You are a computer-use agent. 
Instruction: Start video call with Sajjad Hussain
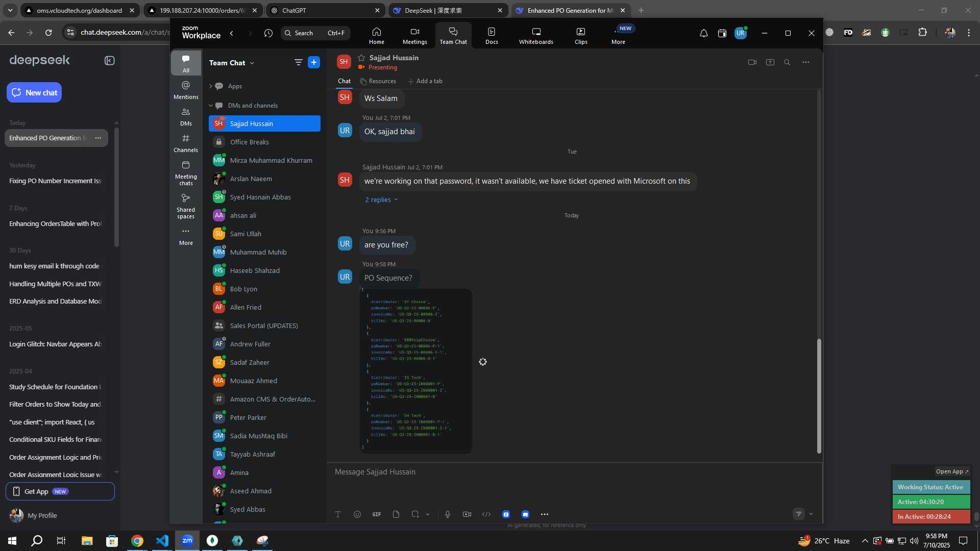[x=752, y=62]
